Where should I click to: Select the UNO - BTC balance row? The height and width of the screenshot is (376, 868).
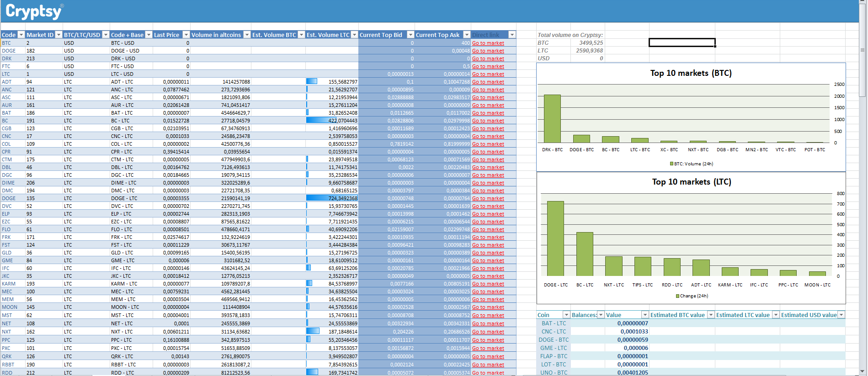pyautogui.click(x=691, y=373)
